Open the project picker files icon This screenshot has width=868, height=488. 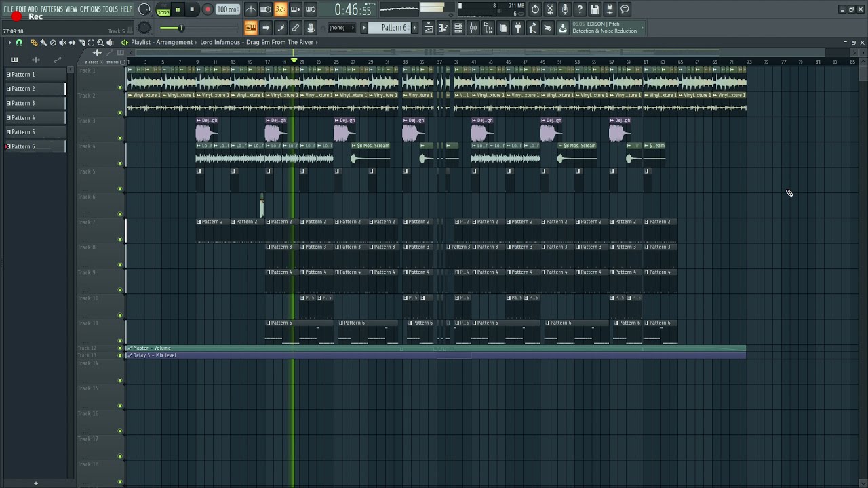pos(503,28)
